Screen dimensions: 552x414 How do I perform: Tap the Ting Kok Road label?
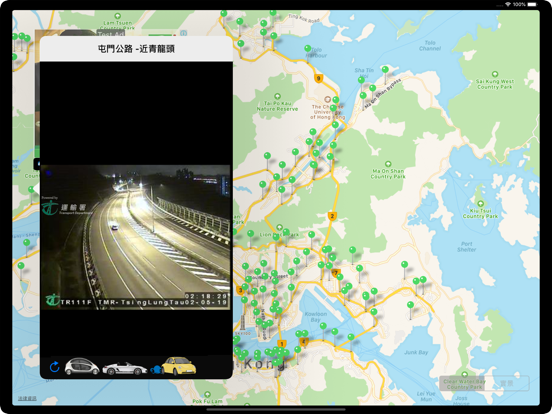[304, 18]
